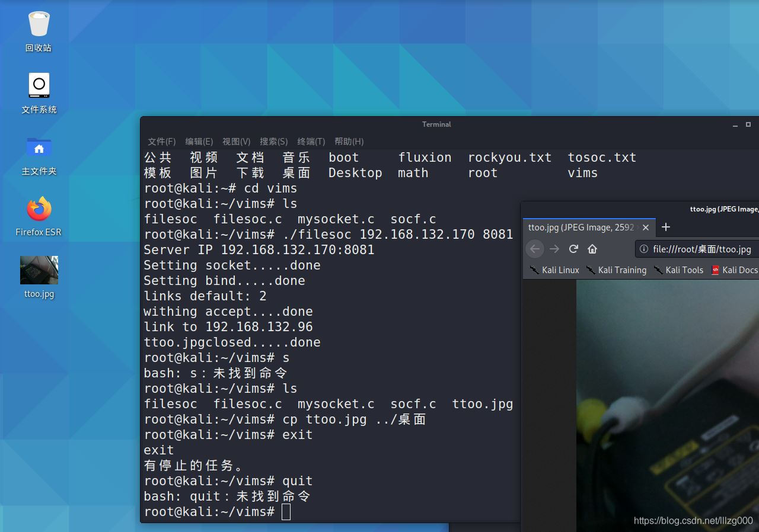
Task: Open the 搜索(S) menu in Terminal
Action: point(274,141)
